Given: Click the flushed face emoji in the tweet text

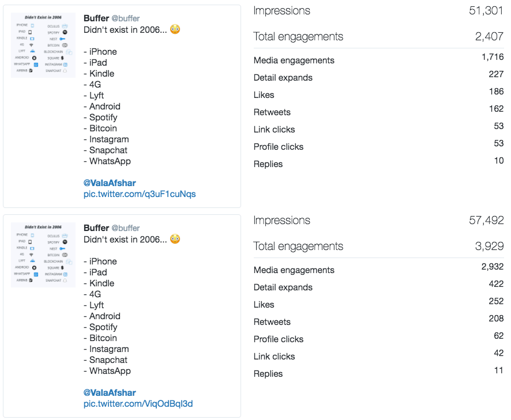Looking at the screenshot, I should (175, 29).
